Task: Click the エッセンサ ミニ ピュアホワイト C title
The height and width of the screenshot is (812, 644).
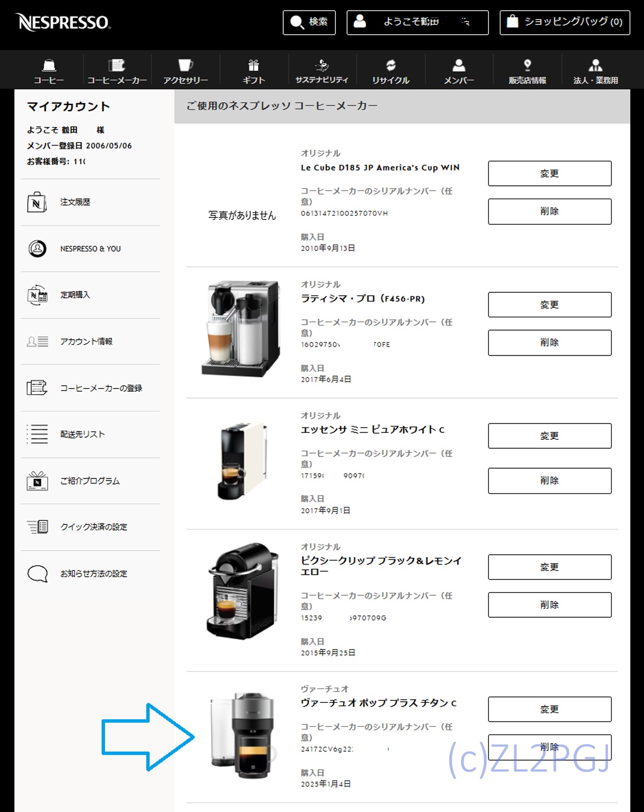Action: click(373, 430)
